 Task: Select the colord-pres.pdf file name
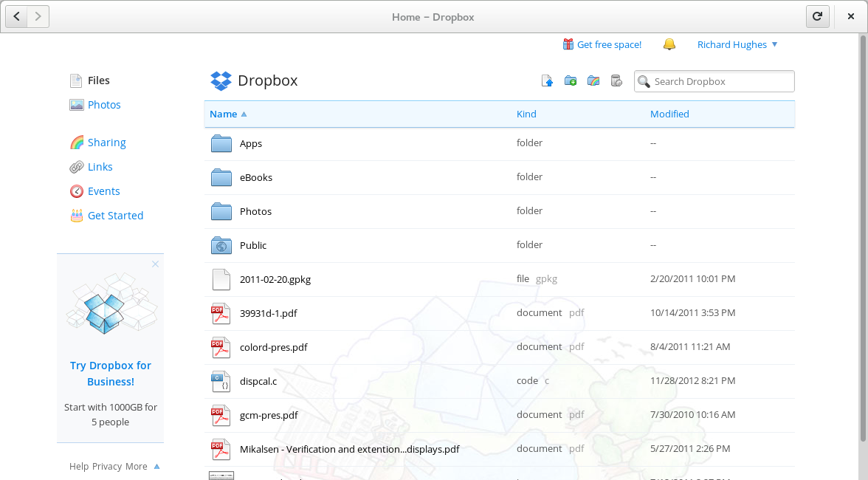coord(273,347)
